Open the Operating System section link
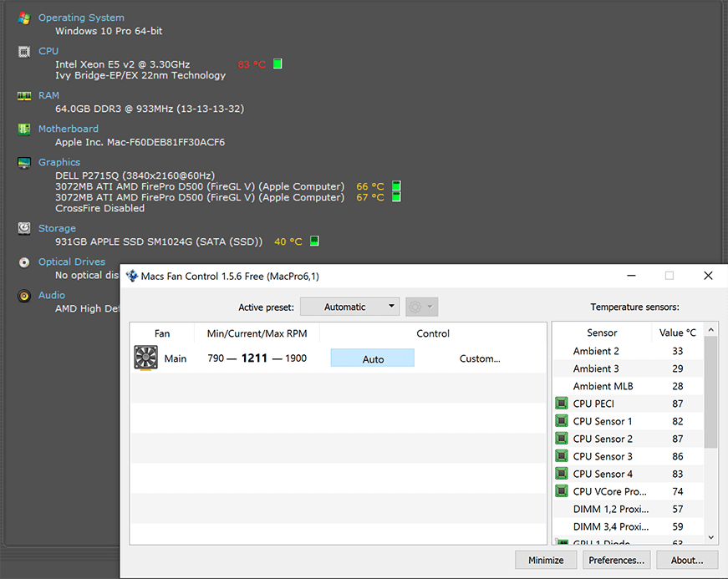The height and width of the screenshot is (579, 728). [x=81, y=18]
